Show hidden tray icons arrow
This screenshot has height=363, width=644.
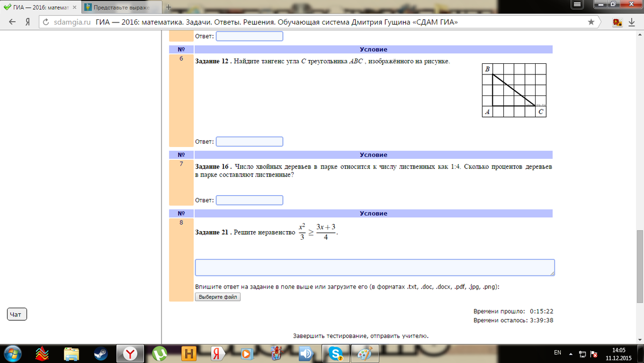point(571,353)
